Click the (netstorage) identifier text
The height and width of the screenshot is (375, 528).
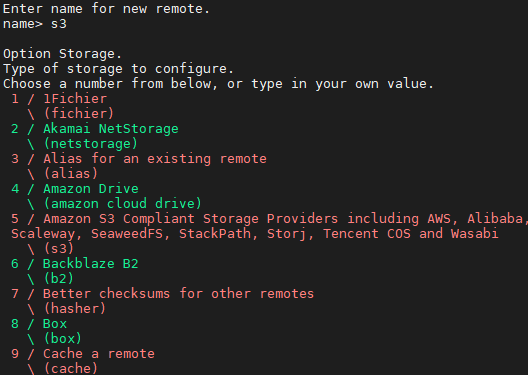pyautogui.click(x=91, y=144)
